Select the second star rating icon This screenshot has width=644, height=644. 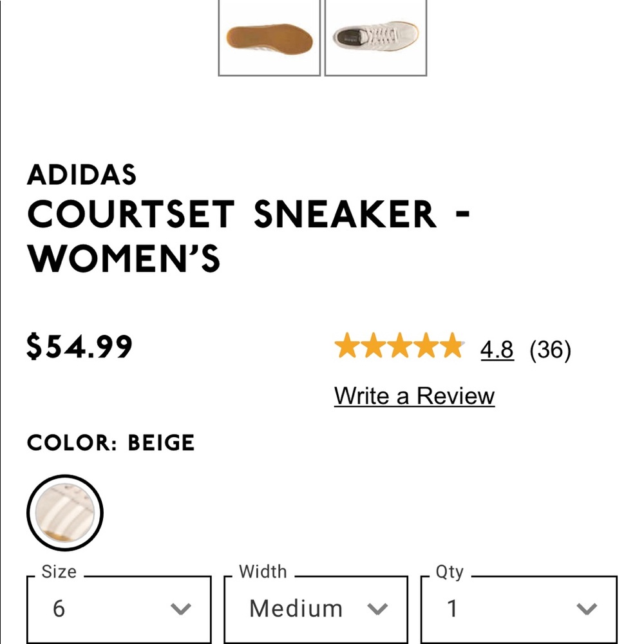374,347
